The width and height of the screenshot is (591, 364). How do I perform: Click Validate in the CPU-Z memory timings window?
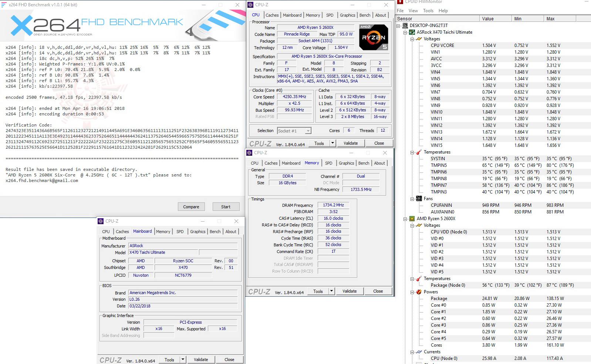pos(349,291)
